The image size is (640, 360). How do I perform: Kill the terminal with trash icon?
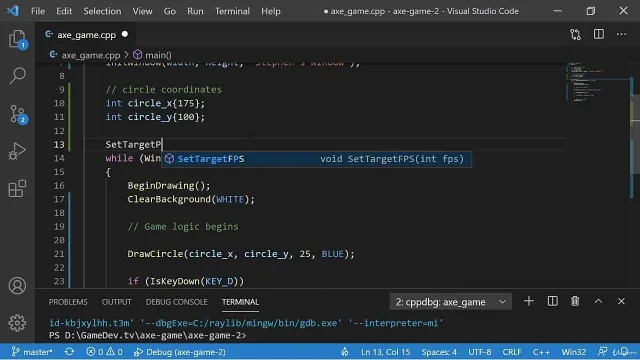(x=575, y=301)
